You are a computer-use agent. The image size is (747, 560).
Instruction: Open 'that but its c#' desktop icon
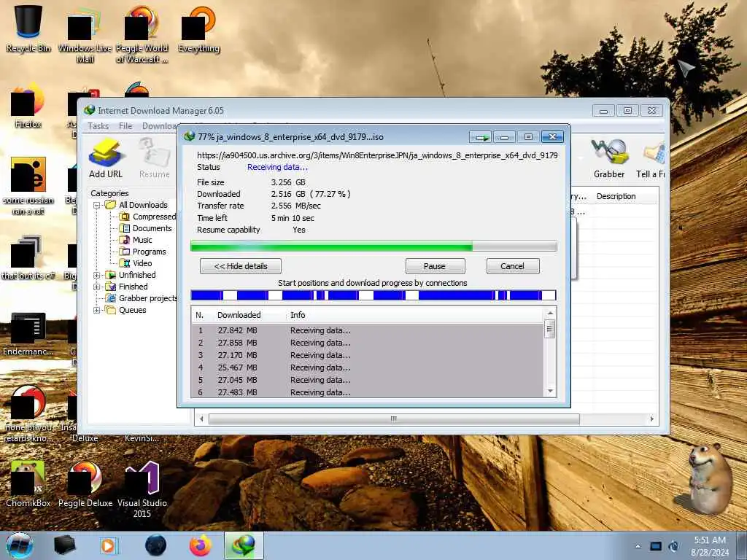pyautogui.click(x=28, y=257)
